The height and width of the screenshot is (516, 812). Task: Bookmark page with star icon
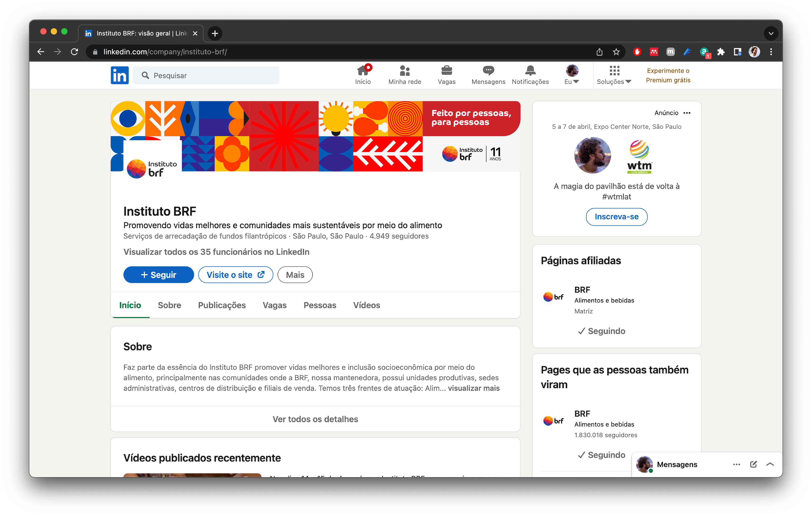coord(616,52)
